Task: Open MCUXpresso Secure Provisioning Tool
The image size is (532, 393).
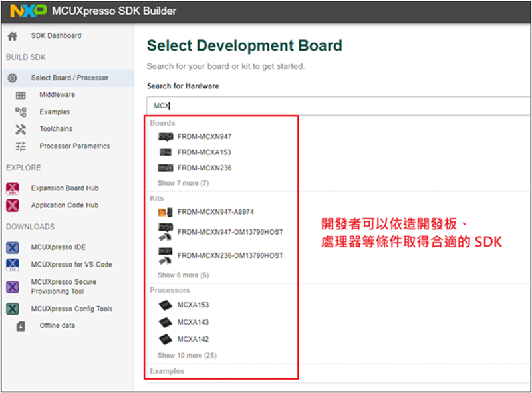Action: tap(63, 287)
